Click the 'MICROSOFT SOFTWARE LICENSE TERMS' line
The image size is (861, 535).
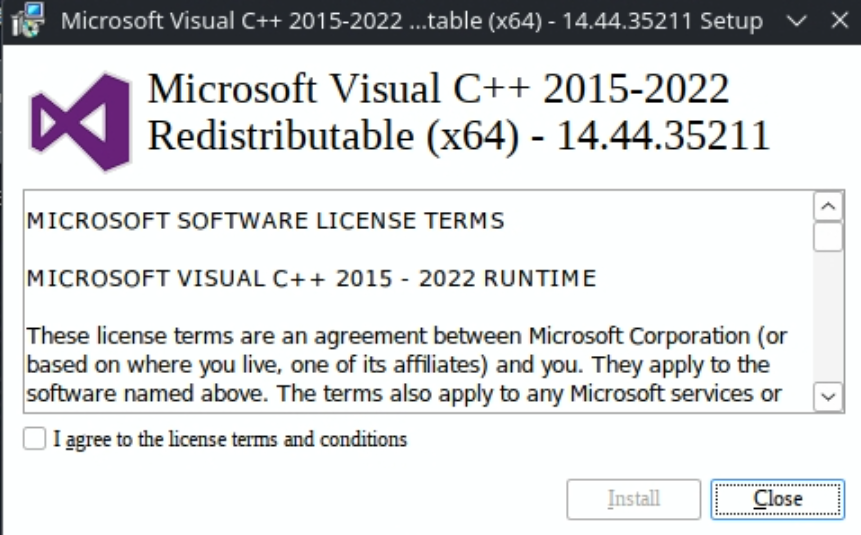(x=265, y=221)
